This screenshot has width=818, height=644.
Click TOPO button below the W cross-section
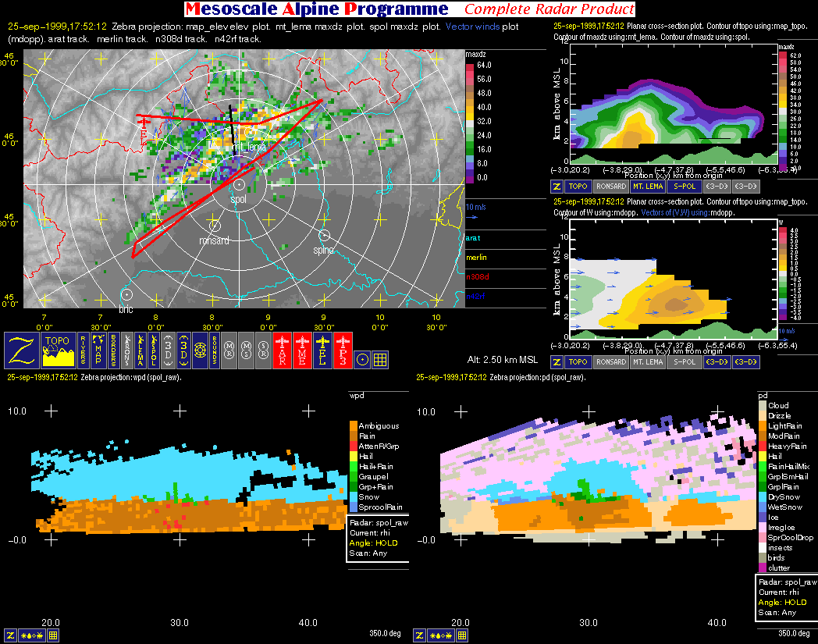tap(578, 361)
